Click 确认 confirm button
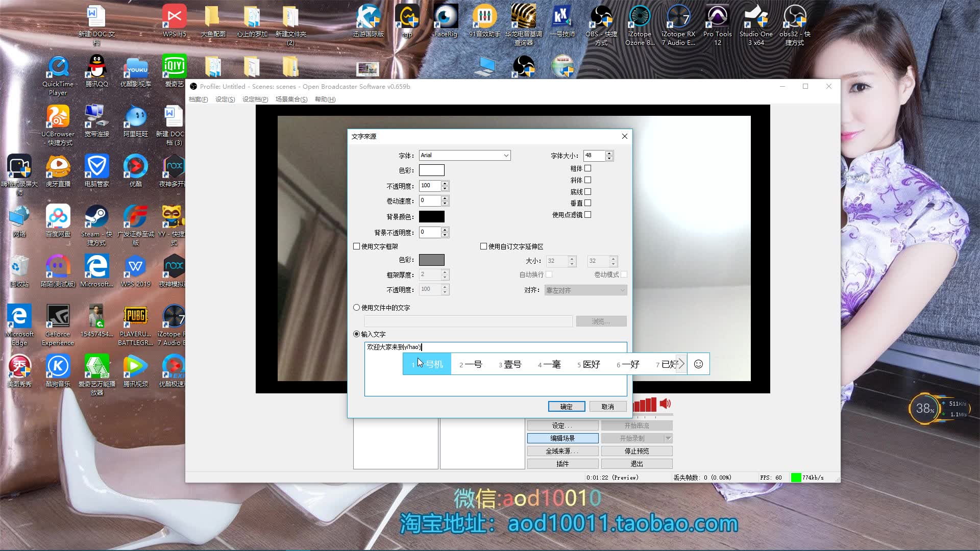 coord(566,406)
